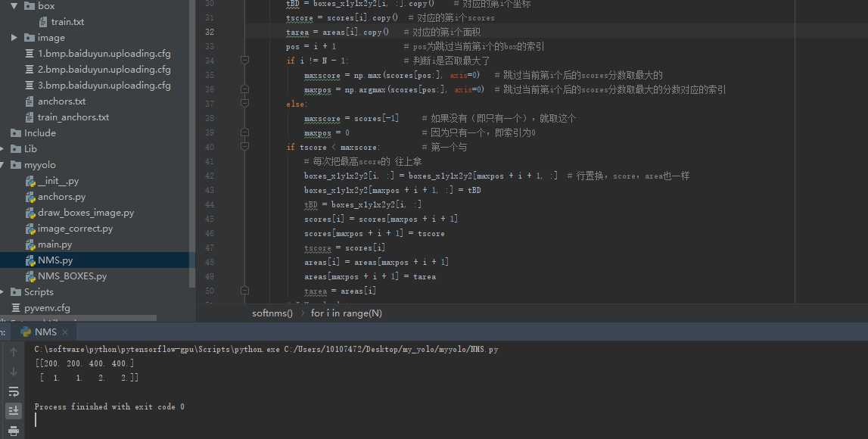Select the myyolo folder

40,165
